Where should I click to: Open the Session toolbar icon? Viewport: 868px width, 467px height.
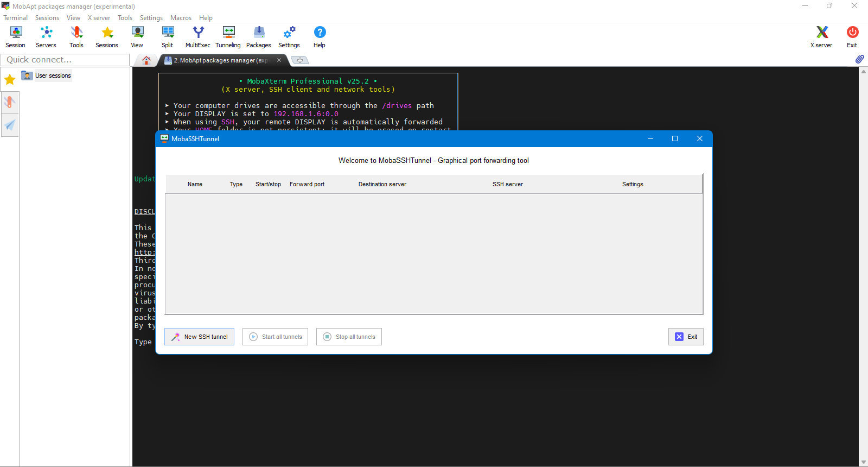tap(15, 37)
